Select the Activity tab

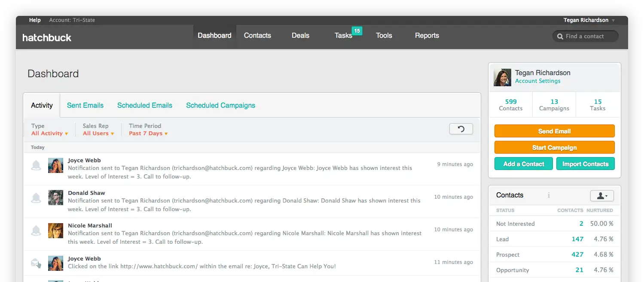click(42, 106)
